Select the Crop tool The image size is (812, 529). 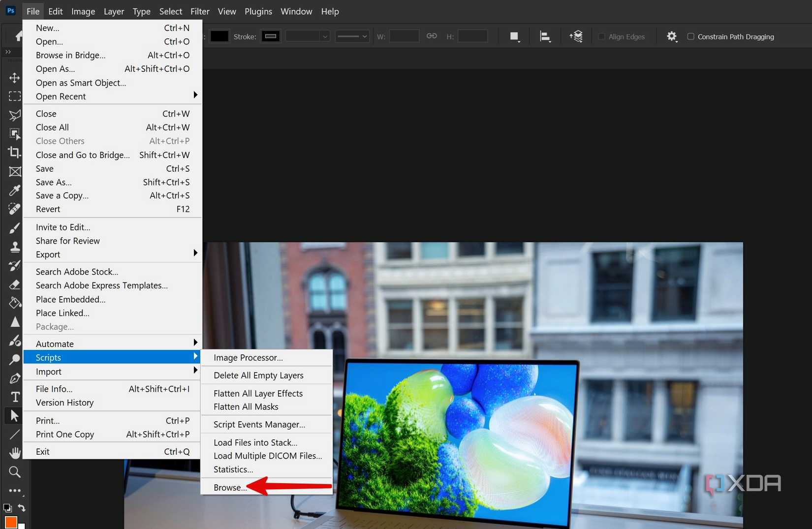(14, 153)
